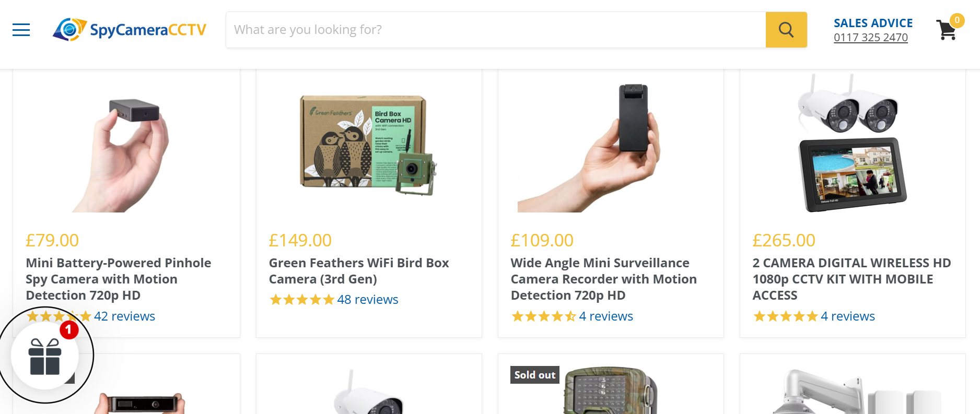
Task: Open the gift rewards widget
Action: [45, 356]
